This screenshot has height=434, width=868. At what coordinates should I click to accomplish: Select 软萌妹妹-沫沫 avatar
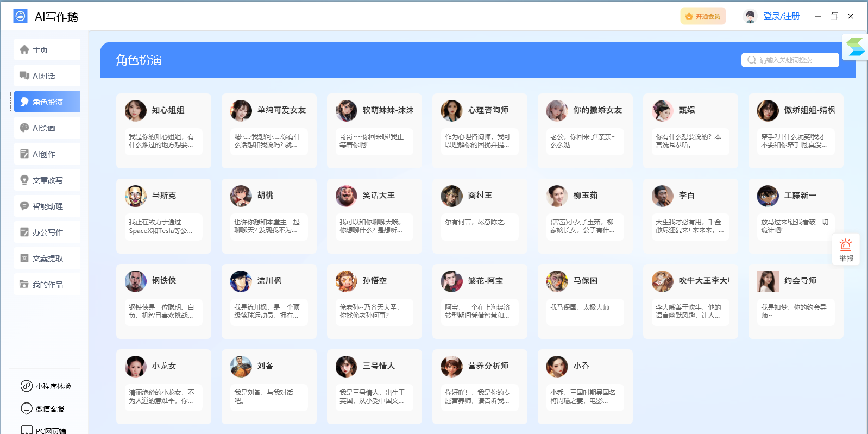tap(347, 110)
